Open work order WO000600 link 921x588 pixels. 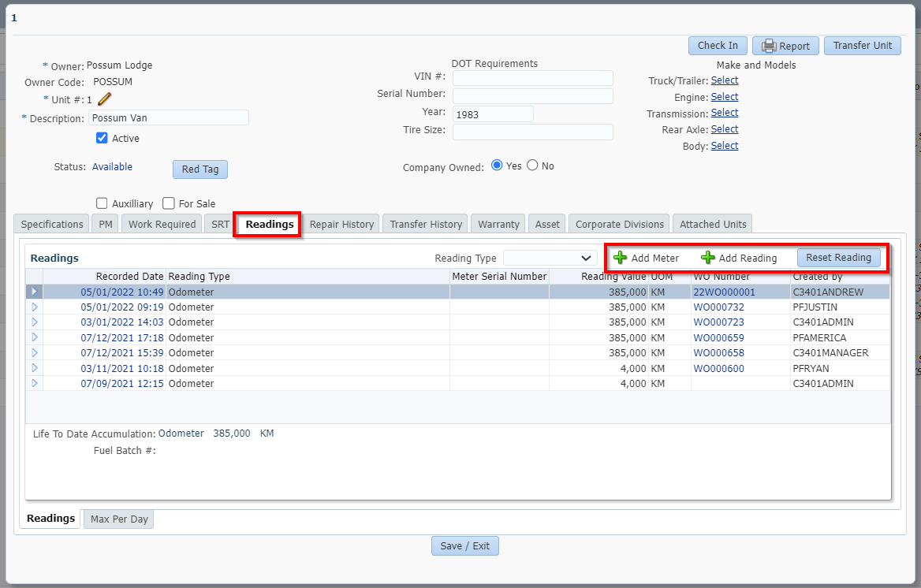tap(718, 368)
